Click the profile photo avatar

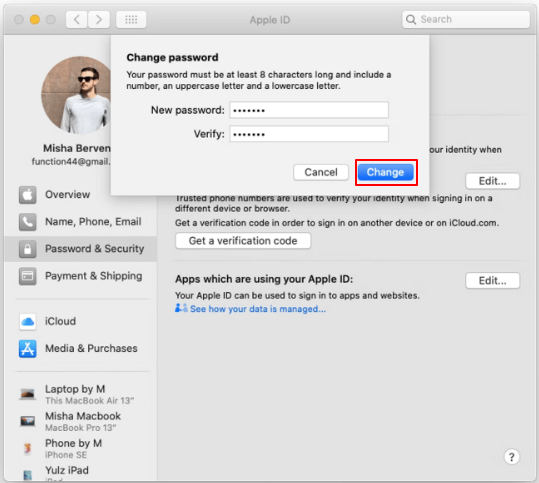[77, 95]
